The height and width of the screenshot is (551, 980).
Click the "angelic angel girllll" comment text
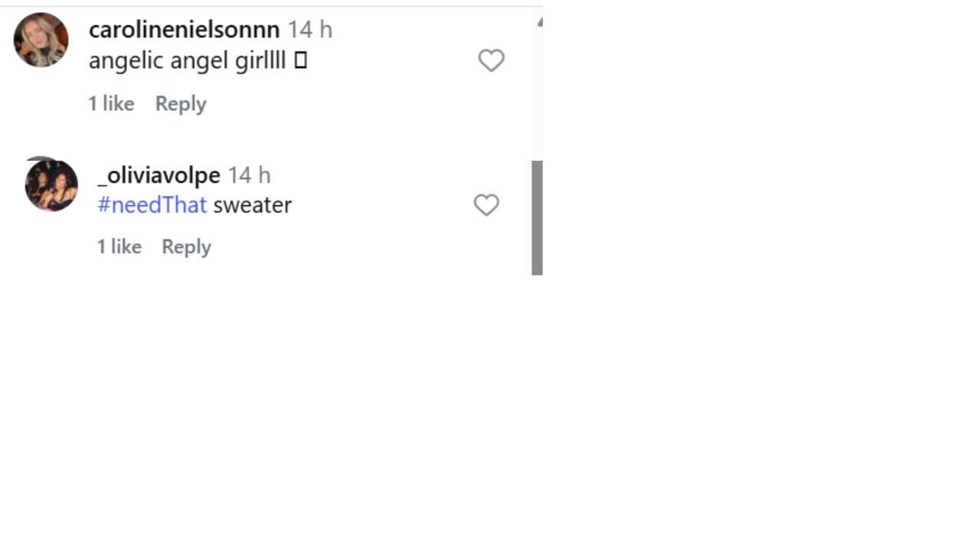(x=188, y=61)
